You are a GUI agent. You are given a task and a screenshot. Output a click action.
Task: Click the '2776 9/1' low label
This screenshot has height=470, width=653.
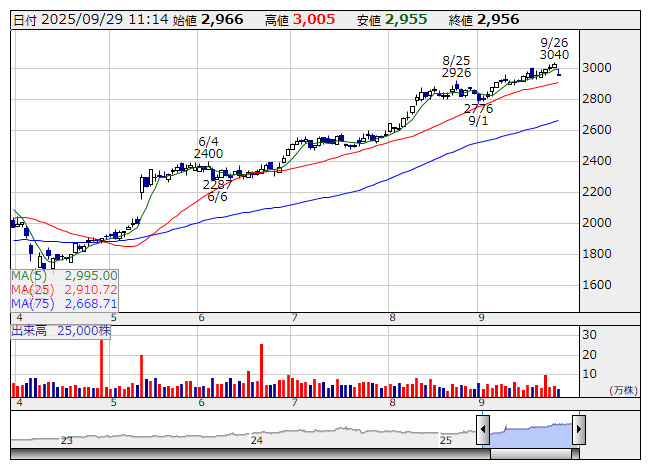[x=478, y=114]
